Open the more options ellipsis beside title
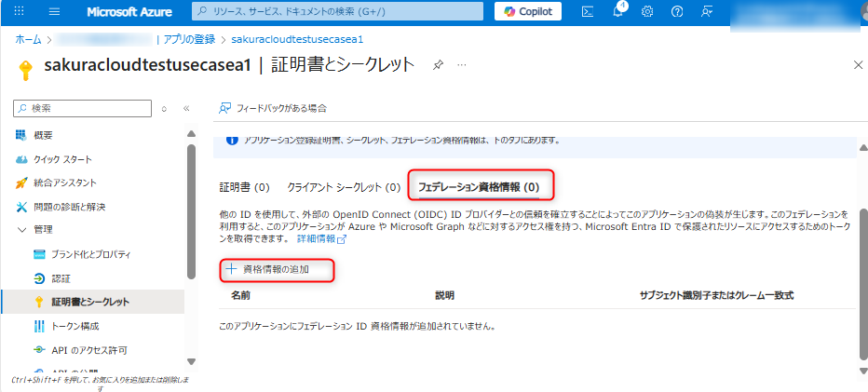This screenshot has width=868, height=392. coord(462,65)
